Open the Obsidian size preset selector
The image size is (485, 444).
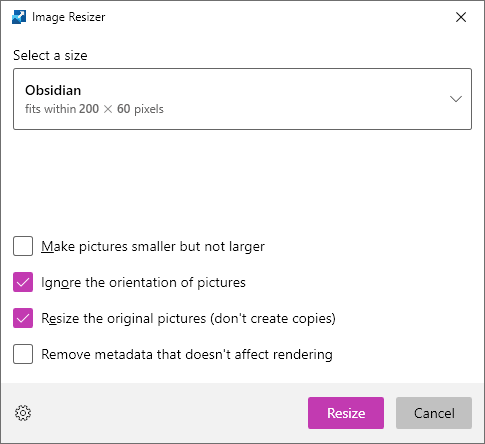pyautogui.click(x=242, y=99)
